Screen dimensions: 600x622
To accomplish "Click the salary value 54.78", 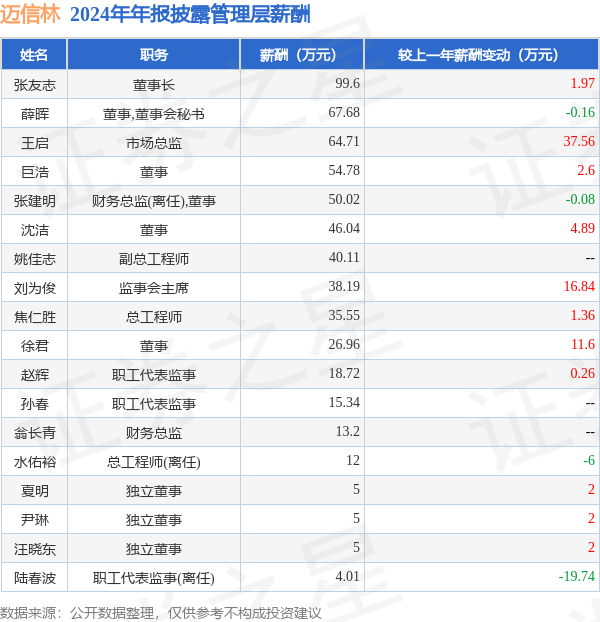I will [344, 170].
